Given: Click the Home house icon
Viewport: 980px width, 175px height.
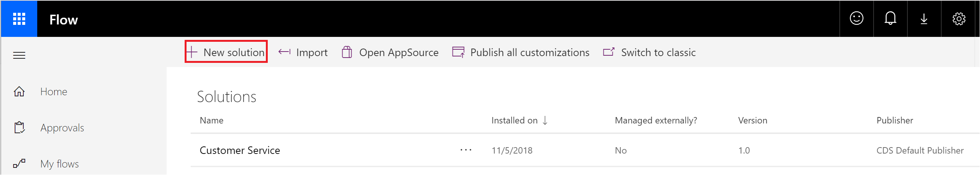Looking at the screenshot, I should pos(19,92).
